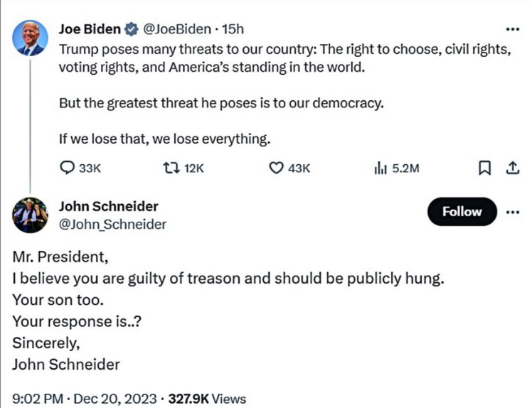Viewport: 532px width, 408px height.
Task: Click Joe Biden's verified badge
Action: [131, 29]
